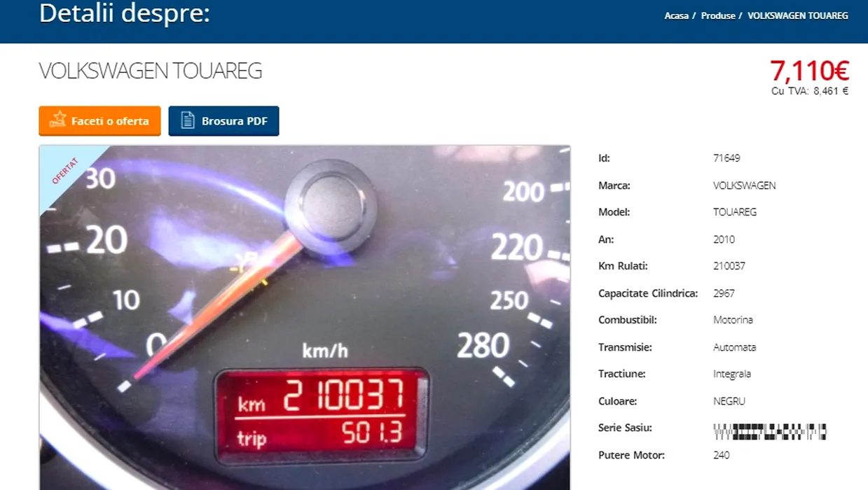868x490 pixels.
Task: Click the Faceti o oferta button
Action: click(x=99, y=121)
